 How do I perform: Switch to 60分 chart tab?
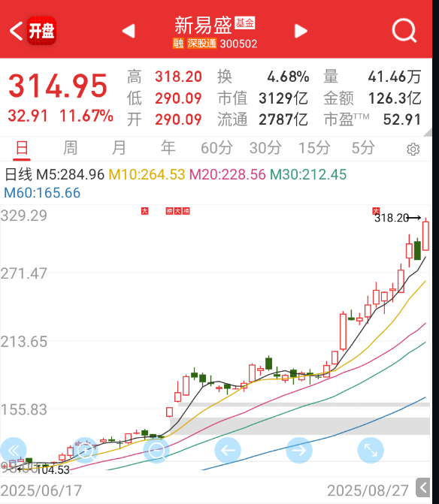216,148
